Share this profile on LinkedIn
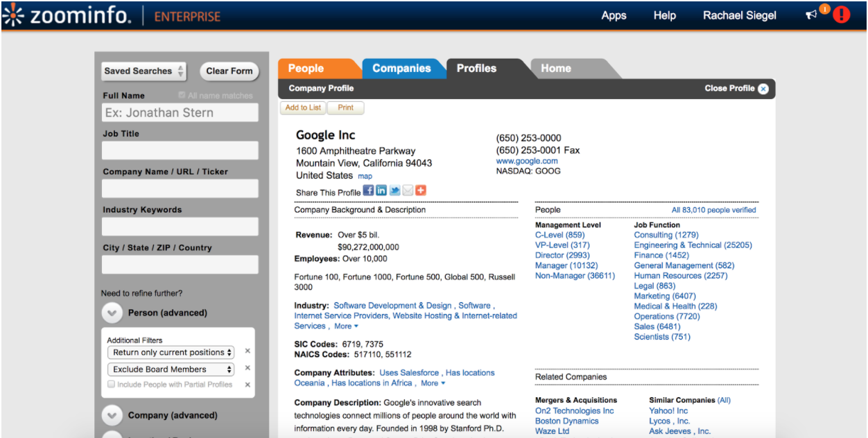 tap(382, 191)
